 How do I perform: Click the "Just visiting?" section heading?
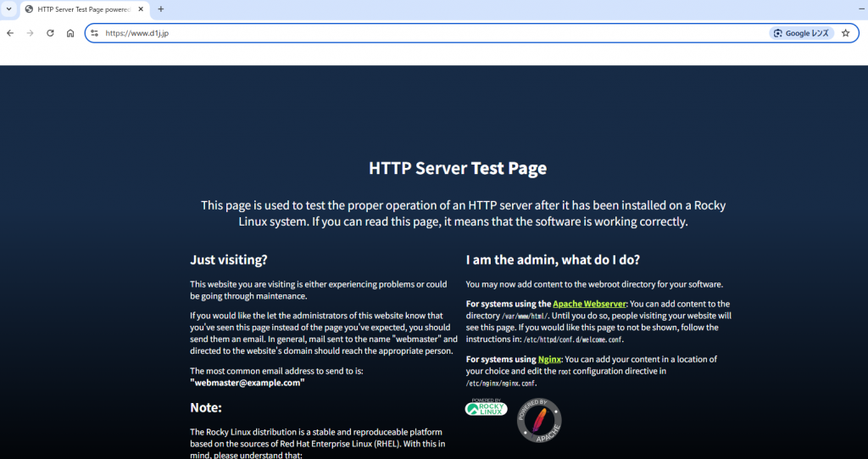[229, 260]
